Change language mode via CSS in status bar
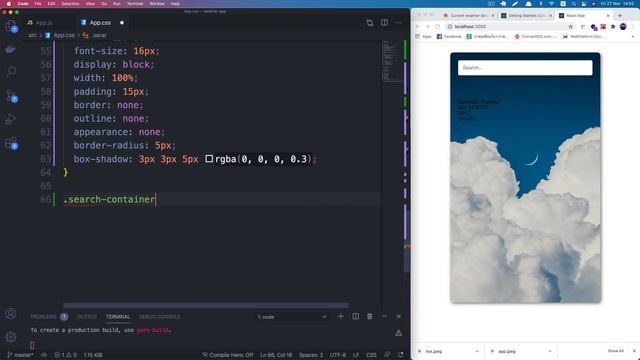The image size is (640, 360). point(371,355)
